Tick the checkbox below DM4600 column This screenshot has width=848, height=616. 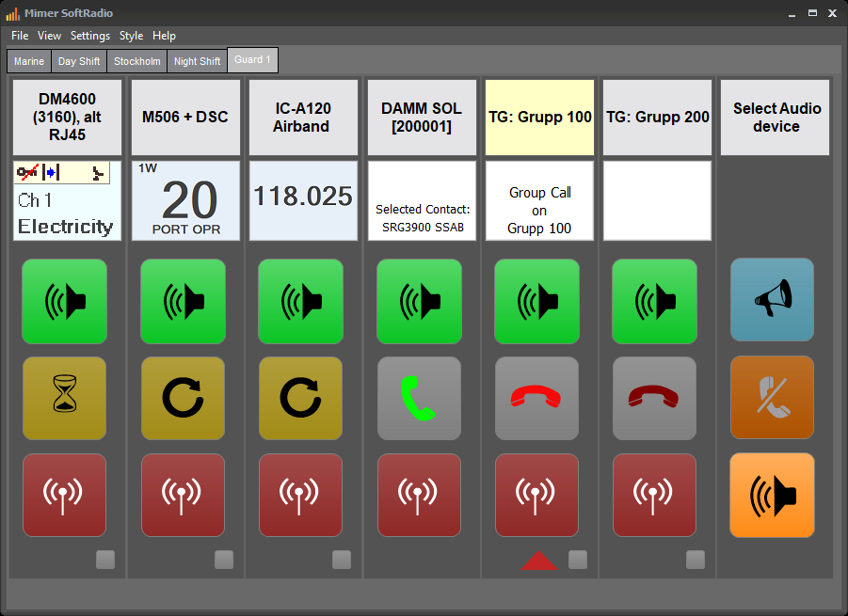pyautogui.click(x=105, y=561)
